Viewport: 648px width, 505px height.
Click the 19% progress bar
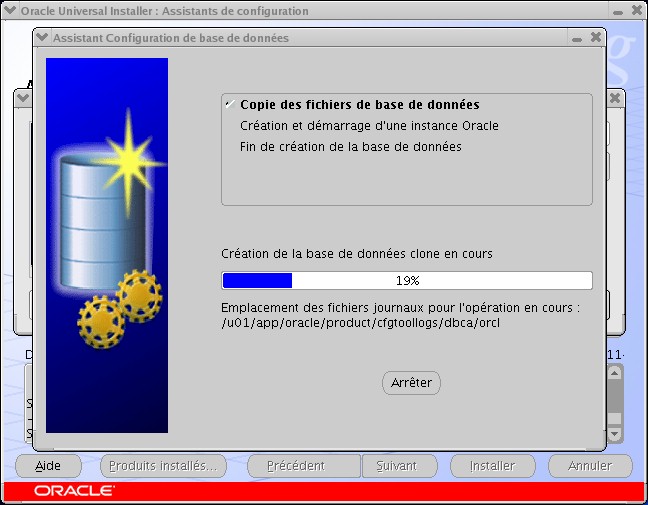click(x=407, y=281)
